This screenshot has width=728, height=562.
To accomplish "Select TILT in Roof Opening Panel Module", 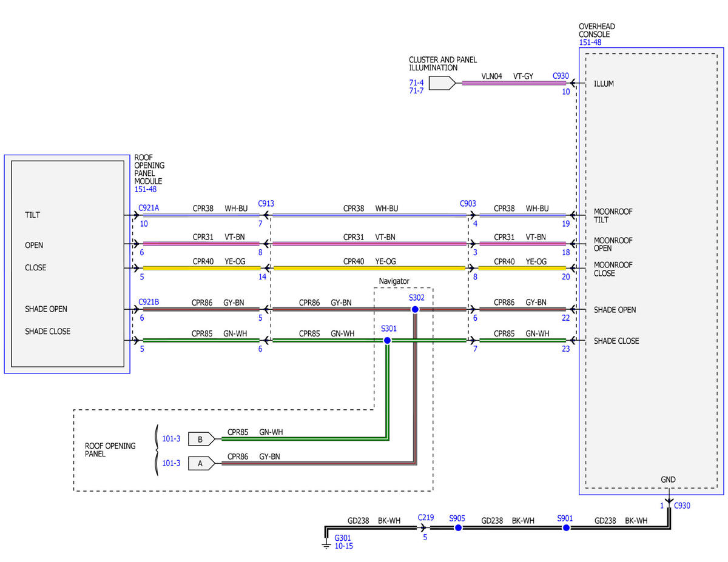I will (x=33, y=215).
